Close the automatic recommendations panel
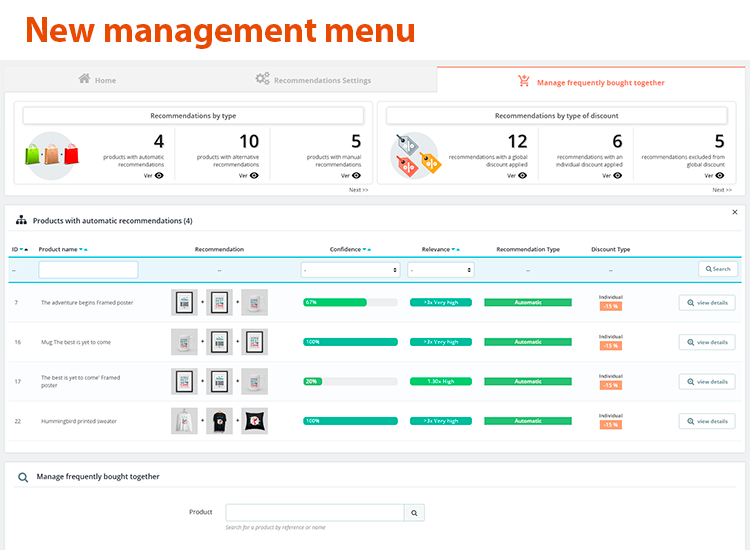The image size is (750, 550). [735, 212]
